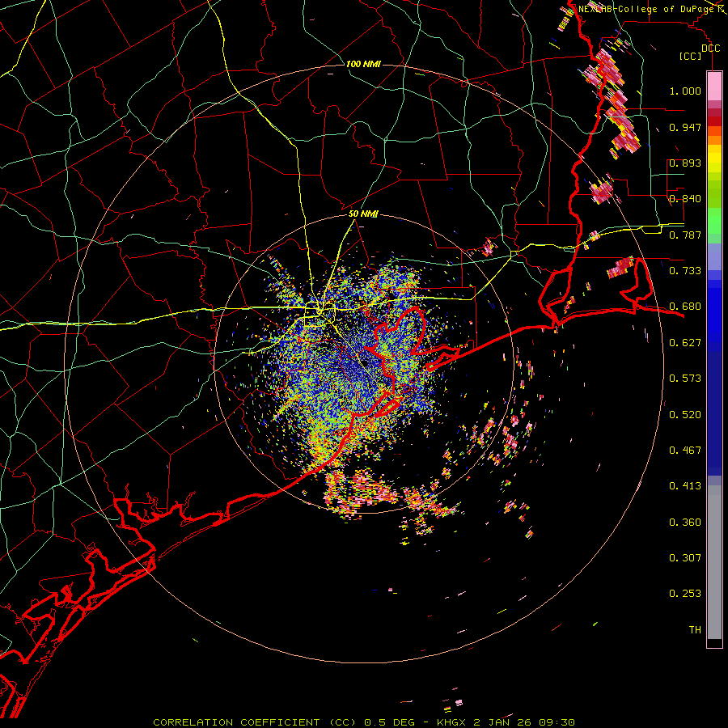
Task: Click the pink band on the color bar
Action: coord(714,86)
